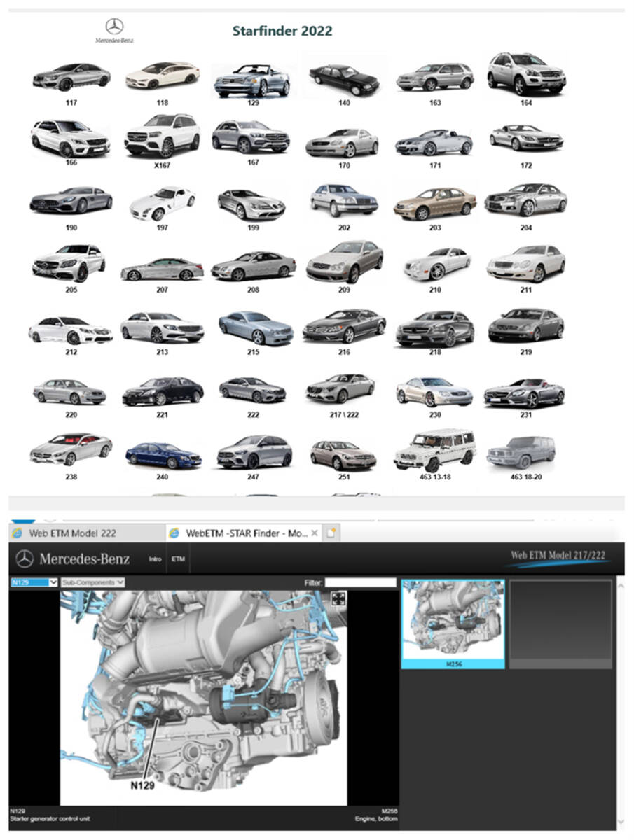Image resolution: width=634 pixels, height=840 pixels.
Task: Open the model 230 SL image
Action: click(x=434, y=392)
